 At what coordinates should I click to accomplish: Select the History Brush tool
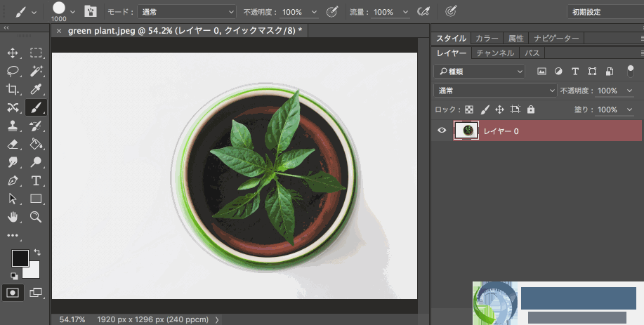point(36,126)
